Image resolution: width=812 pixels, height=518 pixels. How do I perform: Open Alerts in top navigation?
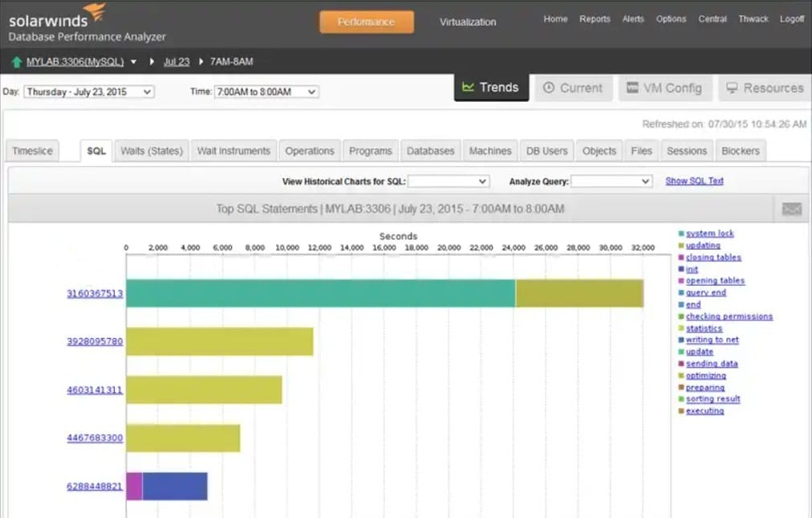click(633, 18)
